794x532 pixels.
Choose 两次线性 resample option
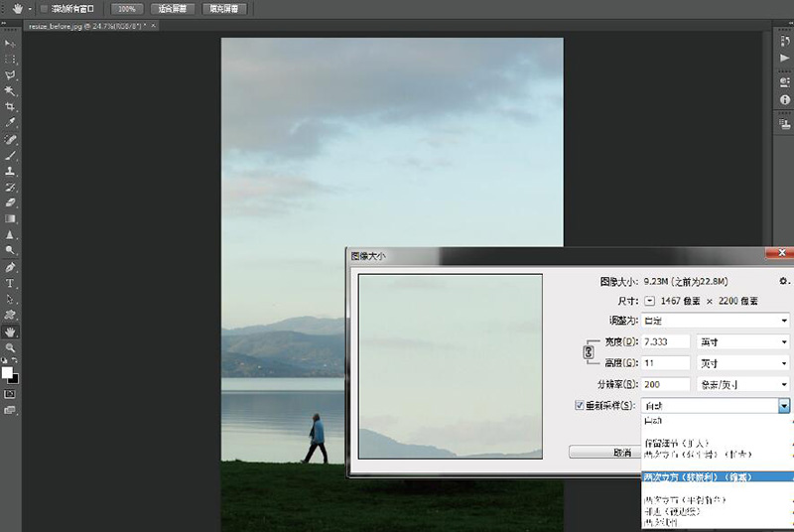(x=717, y=522)
